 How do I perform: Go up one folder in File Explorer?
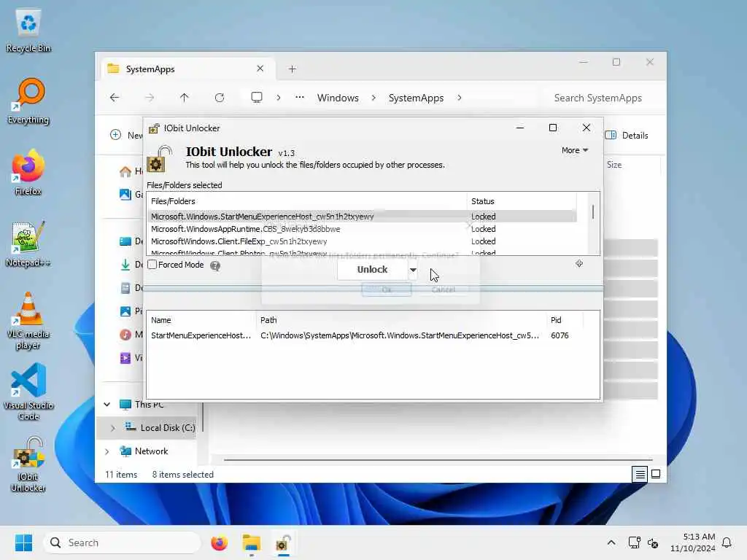tap(185, 98)
